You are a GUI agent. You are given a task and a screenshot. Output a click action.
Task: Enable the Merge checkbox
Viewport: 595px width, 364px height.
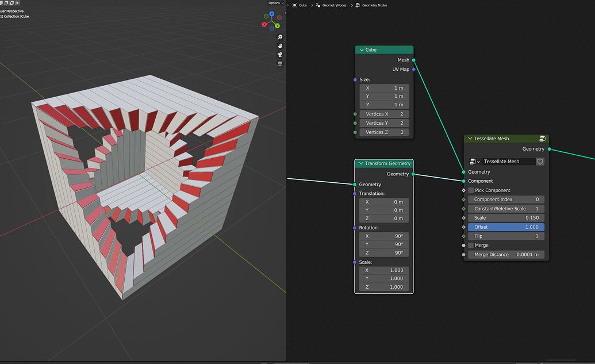tap(471, 245)
